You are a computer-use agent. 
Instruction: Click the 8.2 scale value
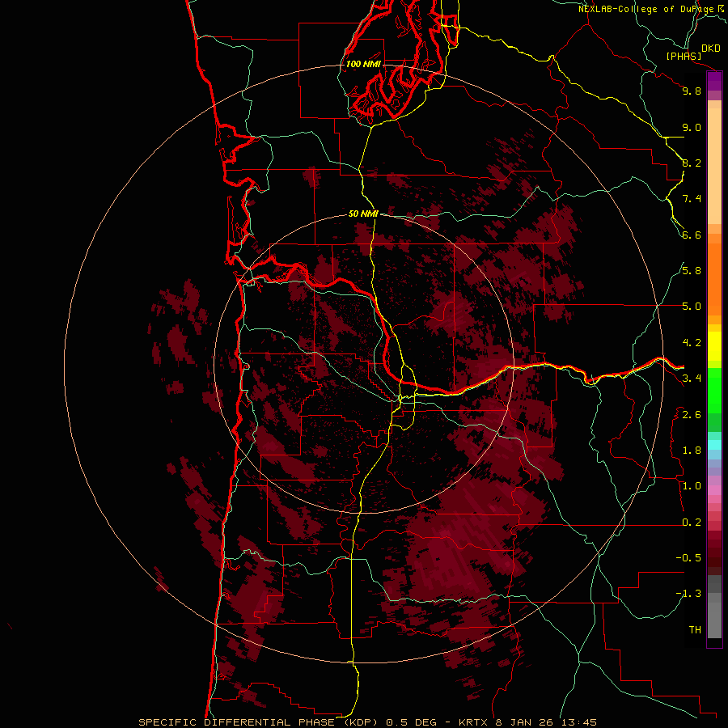(x=692, y=163)
